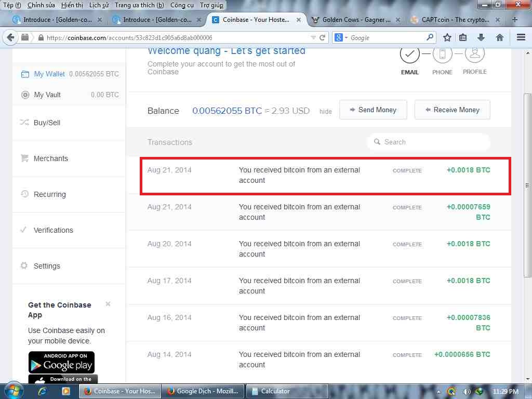Hide the balance with hide link
Viewport: 532px width, 399px height.
pos(325,111)
